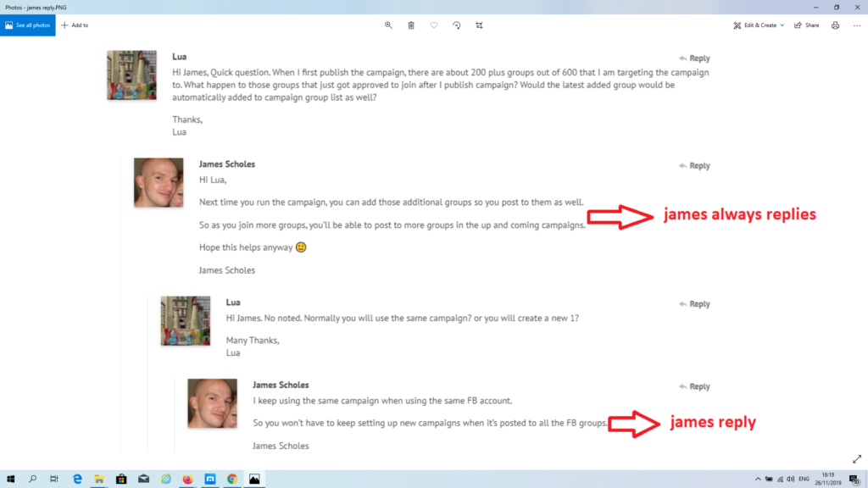Open volume control in system tray
The width and height of the screenshot is (868, 488).
point(791,480)
